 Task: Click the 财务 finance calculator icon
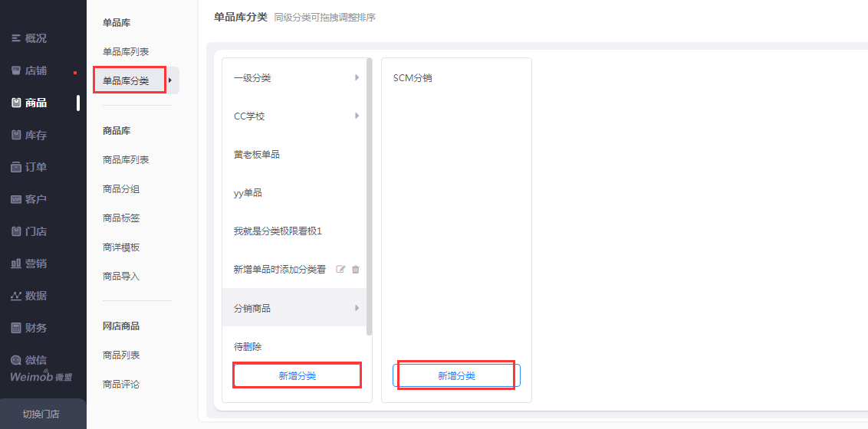(x=16, y=328)
